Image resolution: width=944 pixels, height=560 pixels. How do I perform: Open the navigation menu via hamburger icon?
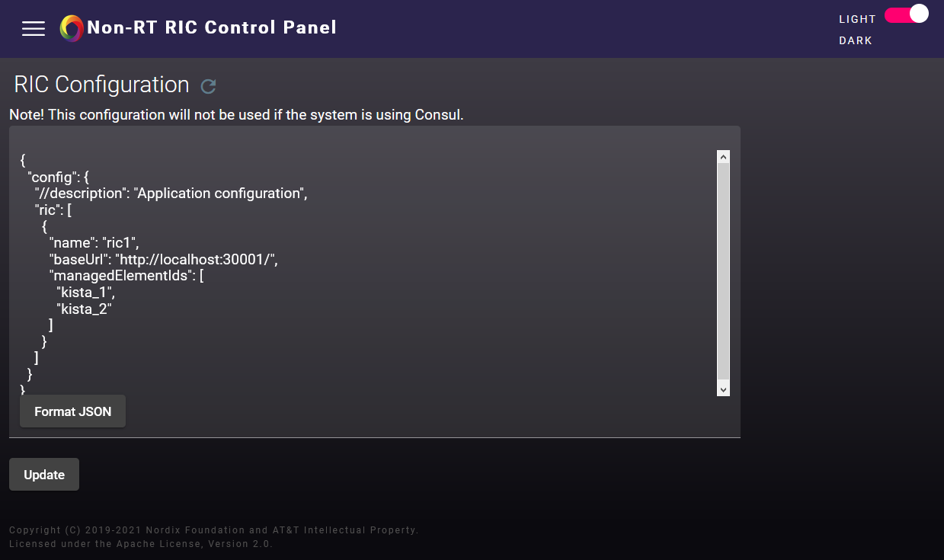(33, 28)
